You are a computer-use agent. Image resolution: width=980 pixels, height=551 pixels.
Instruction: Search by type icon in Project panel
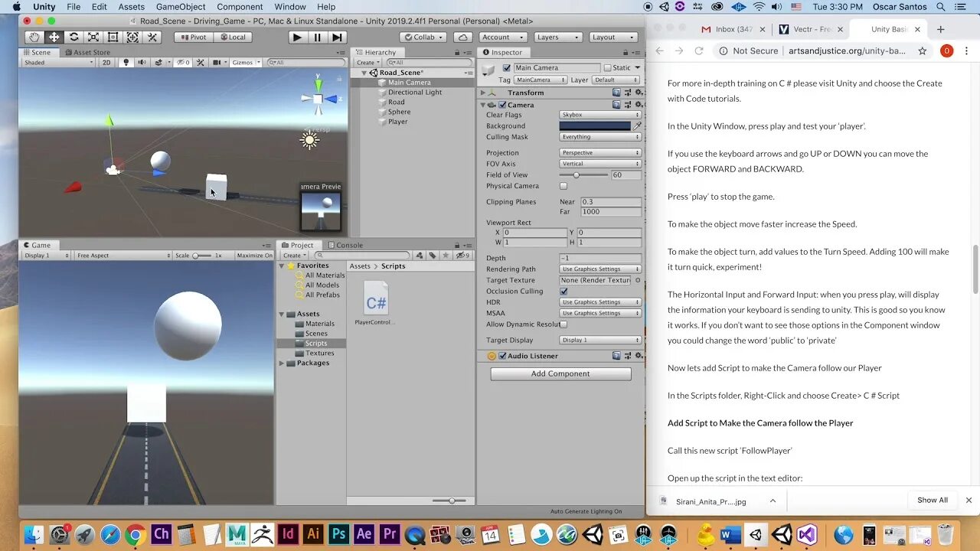tap(420, 256)
